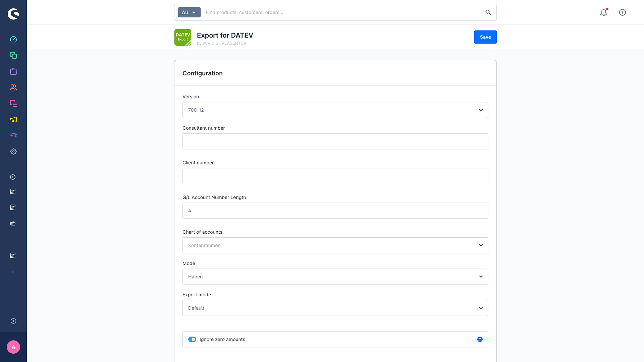Click the G/L Account Number Length field
This screenshot has height=362, width=644.
point(335,211)
